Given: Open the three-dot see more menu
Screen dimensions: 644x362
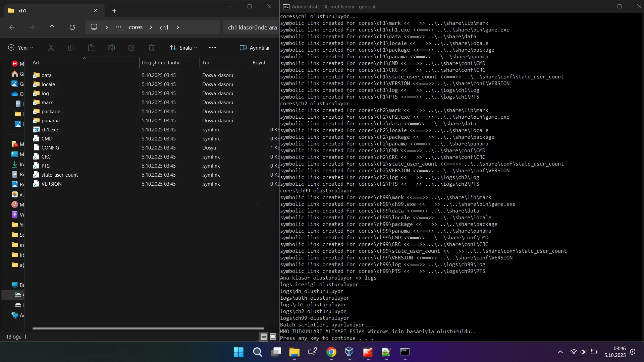Looking at the screenshot, I should (x=212, y=48).
